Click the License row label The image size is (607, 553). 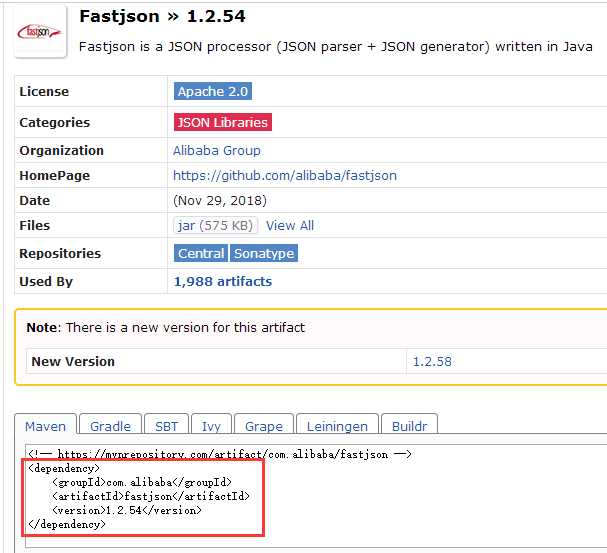(x=44, y=91)
